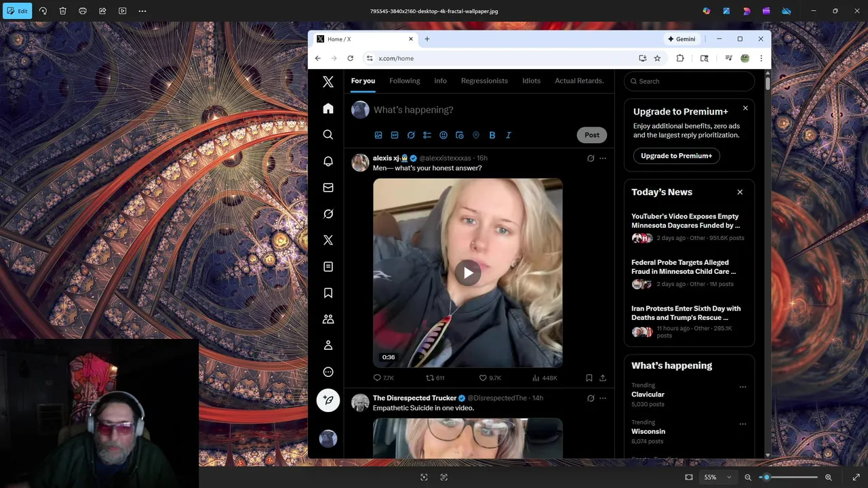Open Communities in X sidebar
Viewport: 868px width, 488px height.
[x=328, y=319]
